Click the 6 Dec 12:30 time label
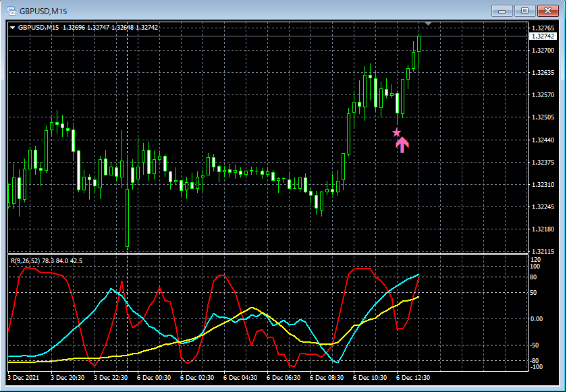The width and height of the screenshot is (567, 392). (413, 378)
